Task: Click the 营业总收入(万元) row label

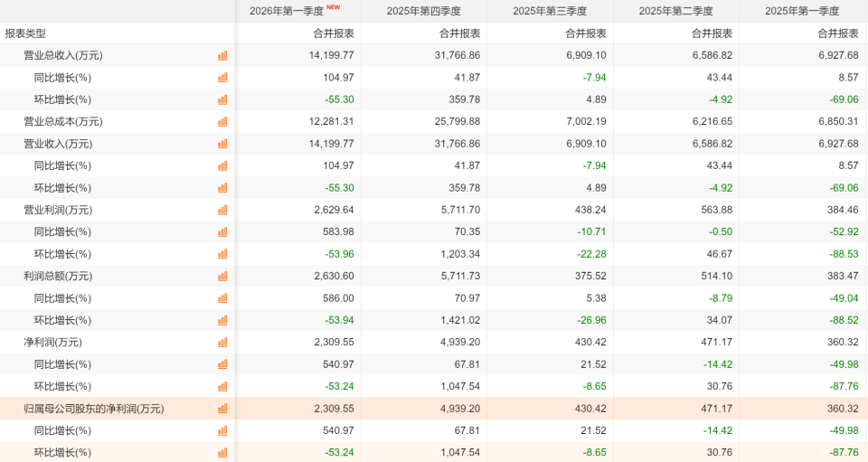Action: [x=63, y=55]
